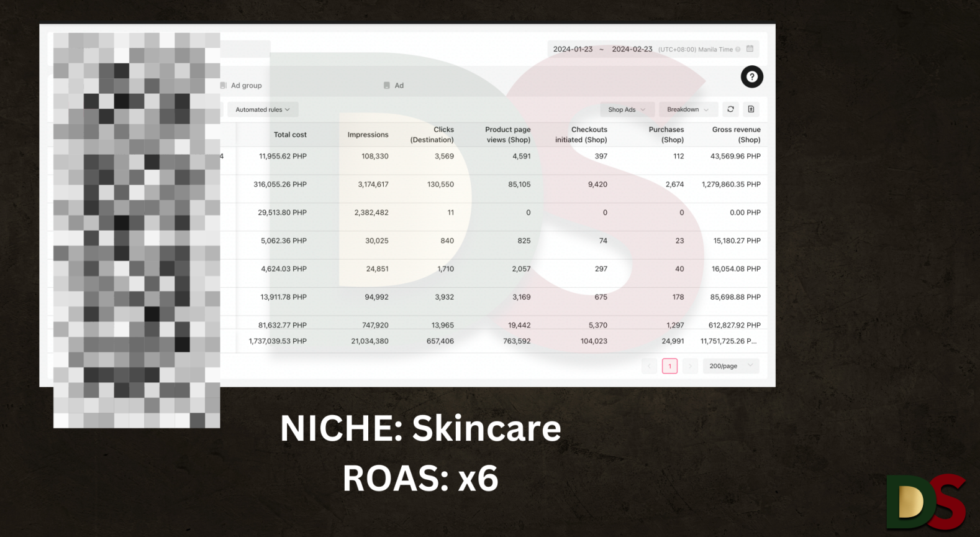Switch to the Ad tab
Viewport: 980px width, 537px height.
[394, 85]
